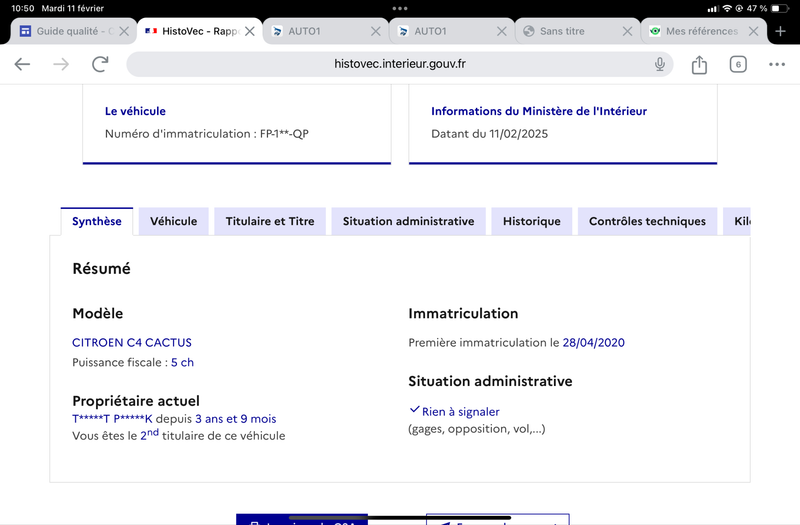Viewport: 800px width, 525px height.
Task: Open the share sheet icon
Action: (x=699, y=64)
